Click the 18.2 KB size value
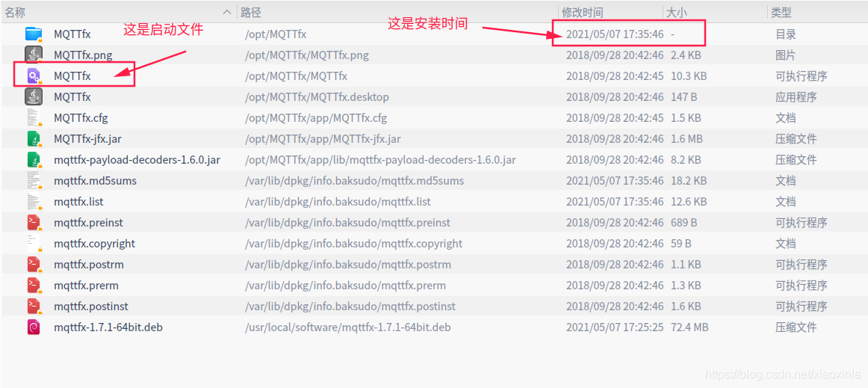Image resolution: width=868 pixels, height=388 pixels. pyautogui.click(x=688, y=181)
